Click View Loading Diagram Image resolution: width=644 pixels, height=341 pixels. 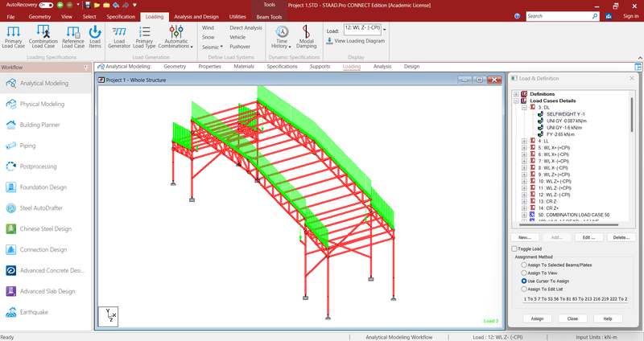click(x=356, y=41)
